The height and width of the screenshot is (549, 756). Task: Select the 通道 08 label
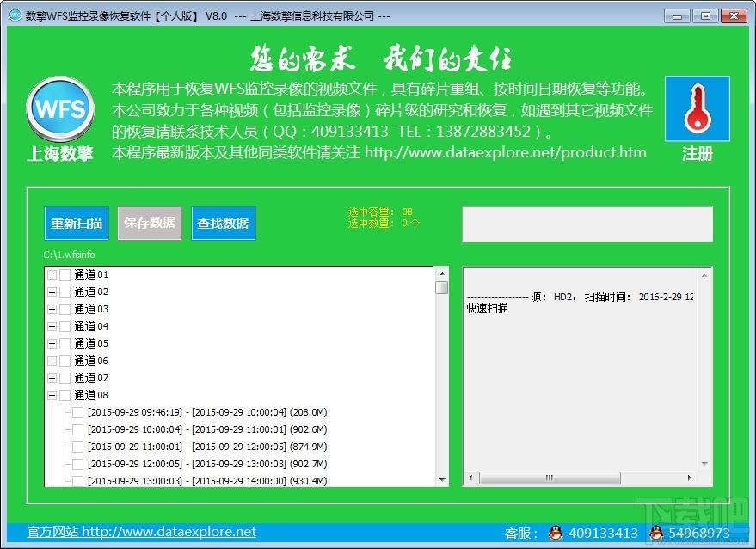pos(91,396)
